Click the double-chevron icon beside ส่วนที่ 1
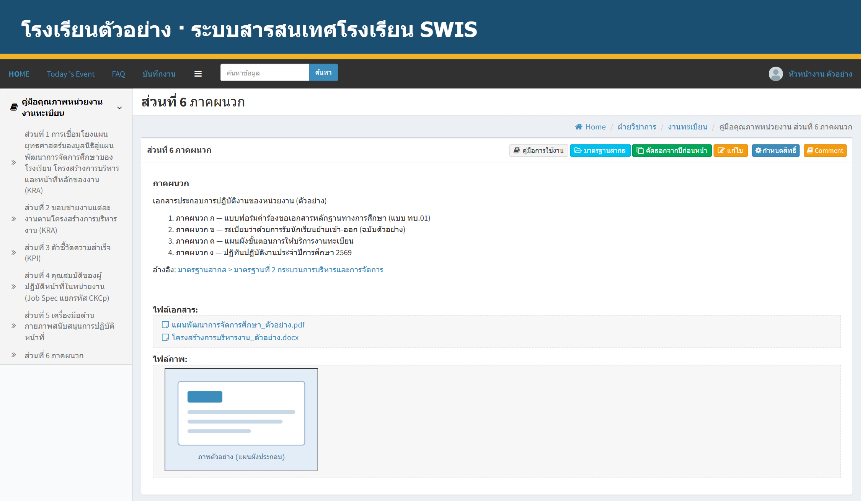Screen dimensions: 868x501 click(14, 162)
